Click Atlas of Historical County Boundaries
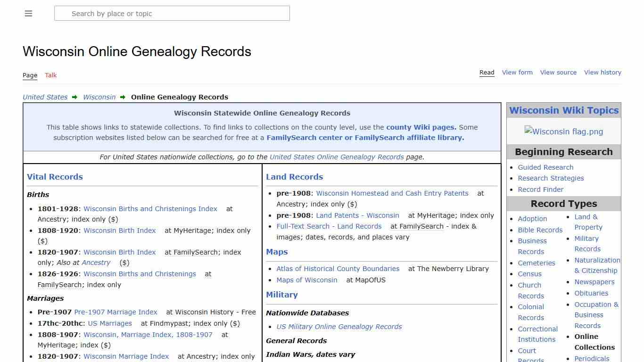This screenshot has height=362, width=644. tap(338, 269)
